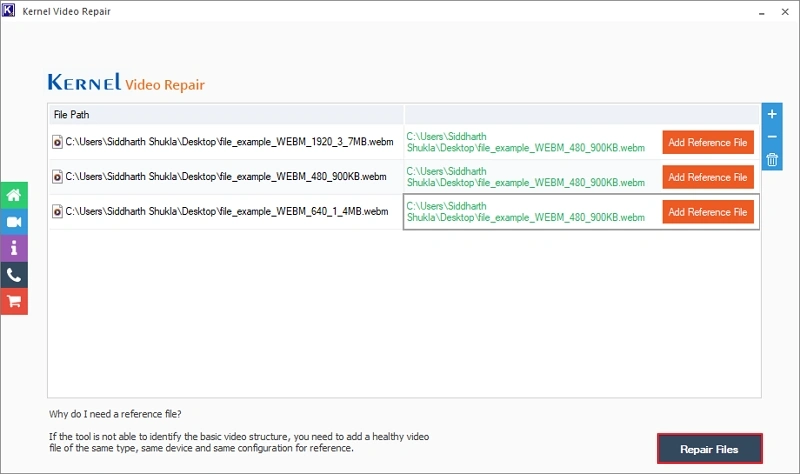The height and width of the screenshot is (474, 800).
Task: Open the shopping cart buy icon
Action: pos(14,302)
